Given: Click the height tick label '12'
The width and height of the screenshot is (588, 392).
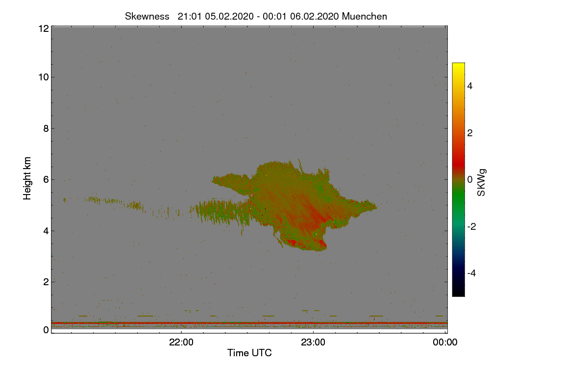Looking at the screenshot, I should pos(43,28).
